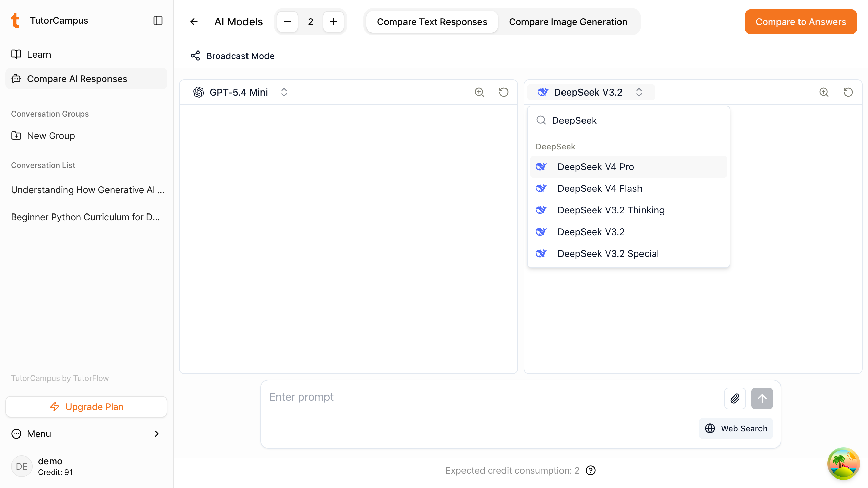868x488 pixels.
Task: Click the DeepSeek group heading
Action: tap(555, 147)
